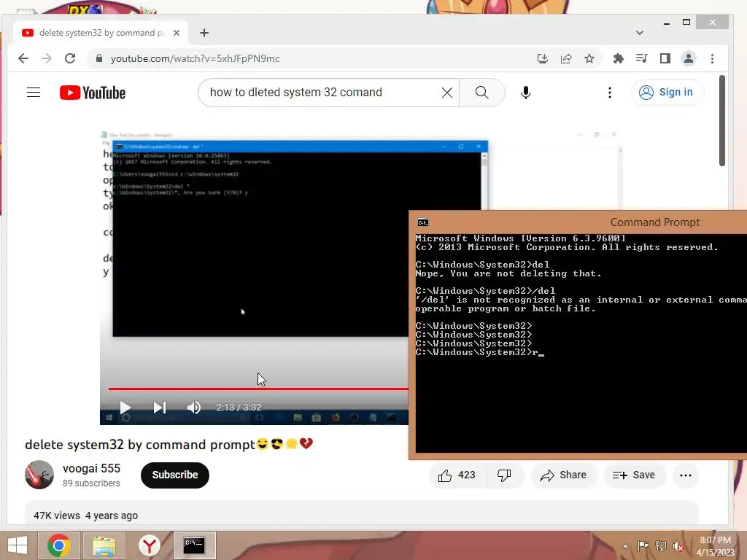Go back to the previous page in Chrome

(23, 58)
